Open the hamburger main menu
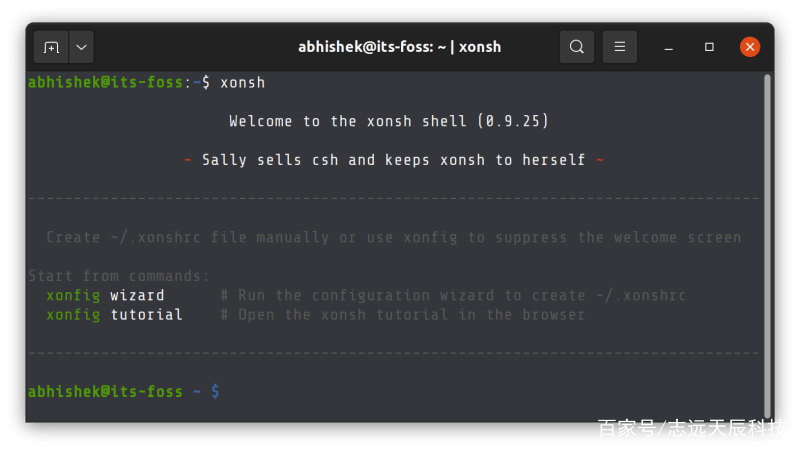Image resolution: width=800 pixels, height=451 pixels. (x=619, y=47)
